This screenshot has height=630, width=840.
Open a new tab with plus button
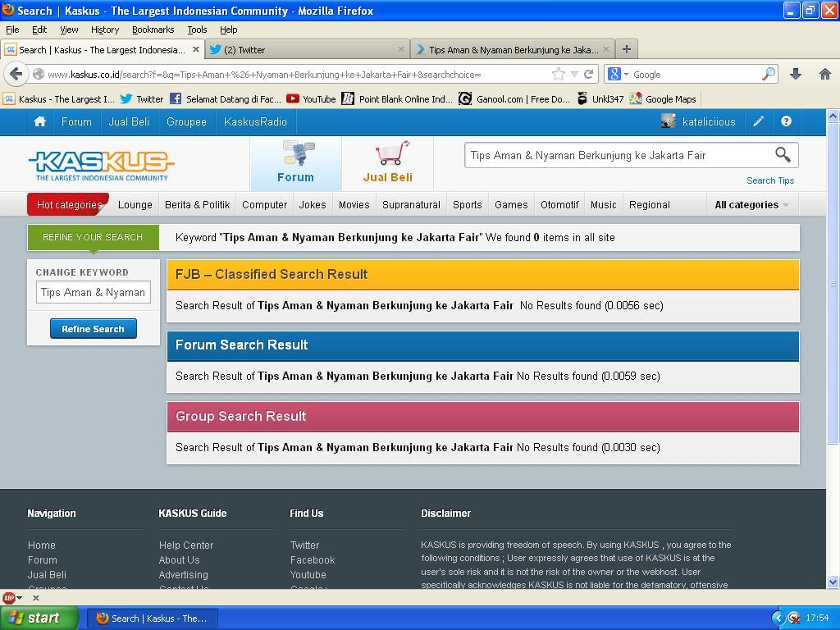(x=626, y=49)
